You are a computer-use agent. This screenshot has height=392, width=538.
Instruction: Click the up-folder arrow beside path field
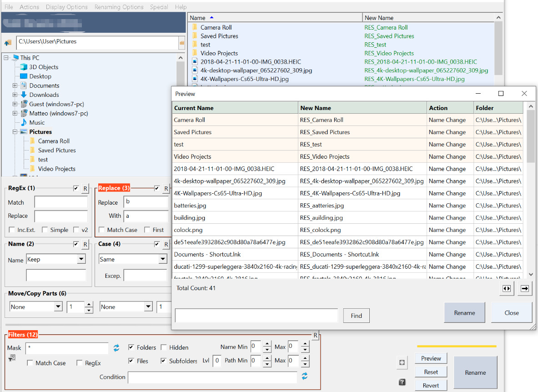click(8, 43)
